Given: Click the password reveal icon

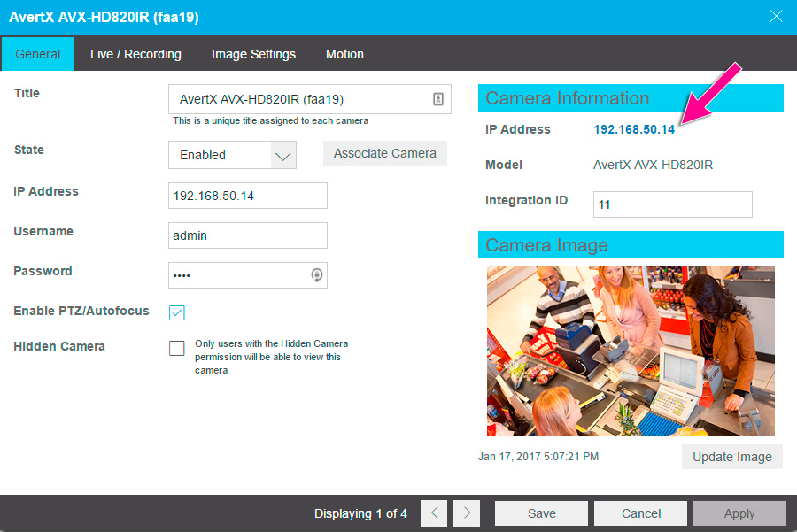Looking at the screenshot, I should (x=317, y=275).
